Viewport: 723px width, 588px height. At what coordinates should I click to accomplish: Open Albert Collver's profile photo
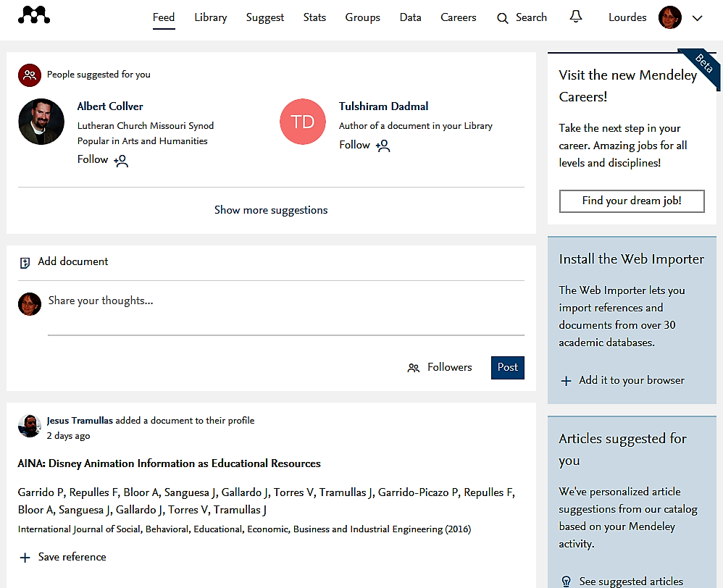41,122
